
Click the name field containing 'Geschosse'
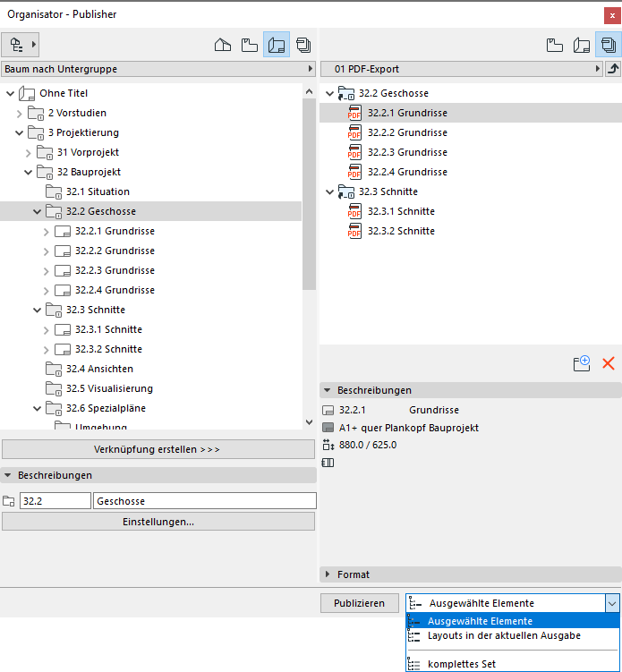click(x=205, y=501)
